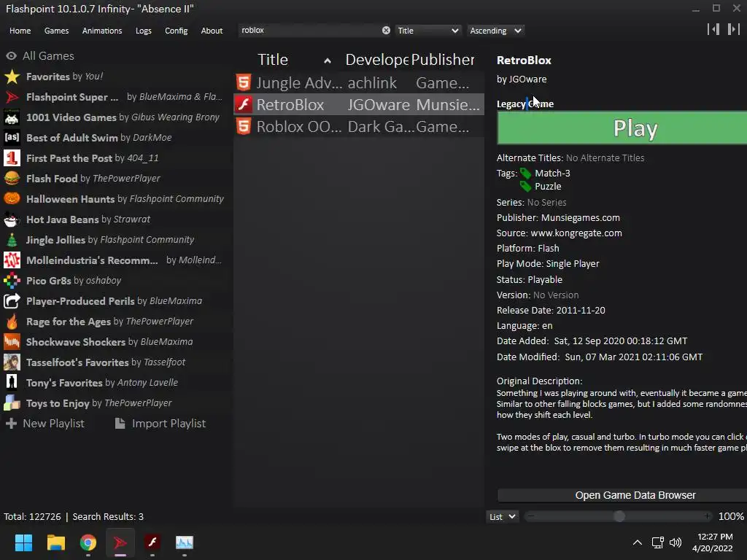
Task: Toggle sort arrow on Title column
Action: tap(328, 61)
